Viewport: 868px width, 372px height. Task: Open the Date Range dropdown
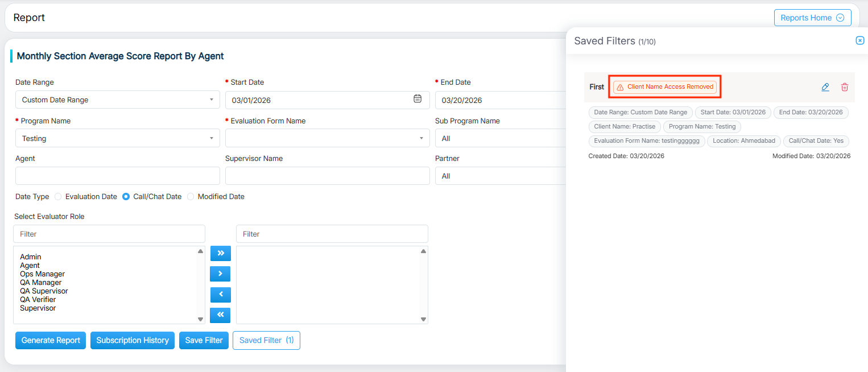point(117,100)
